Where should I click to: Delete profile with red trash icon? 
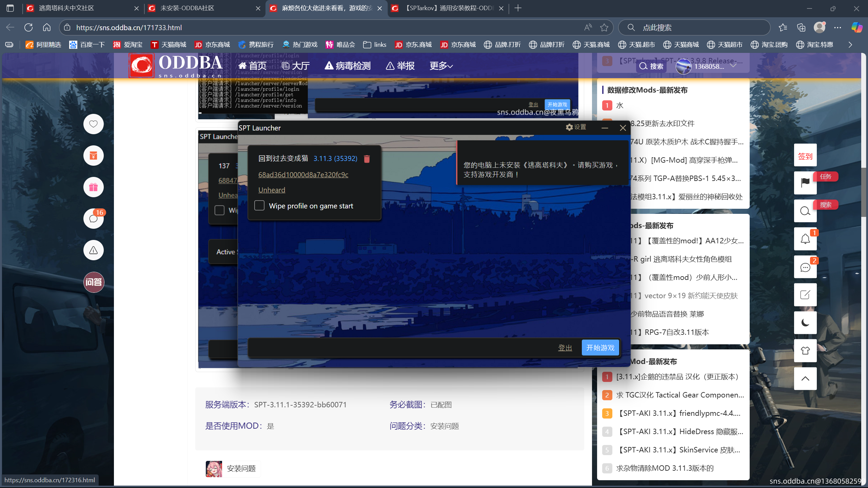coord(367,159)
